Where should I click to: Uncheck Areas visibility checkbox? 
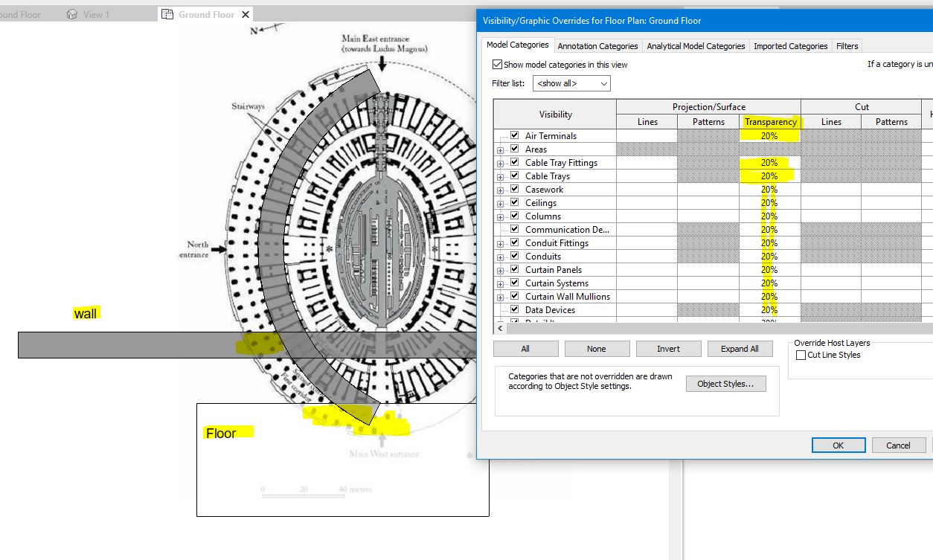(515, 149)
